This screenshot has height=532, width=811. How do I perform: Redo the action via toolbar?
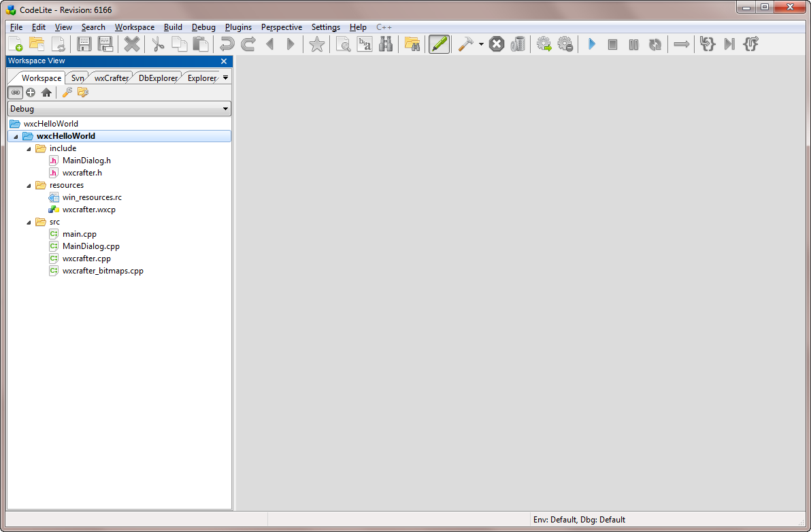[248, 44]
